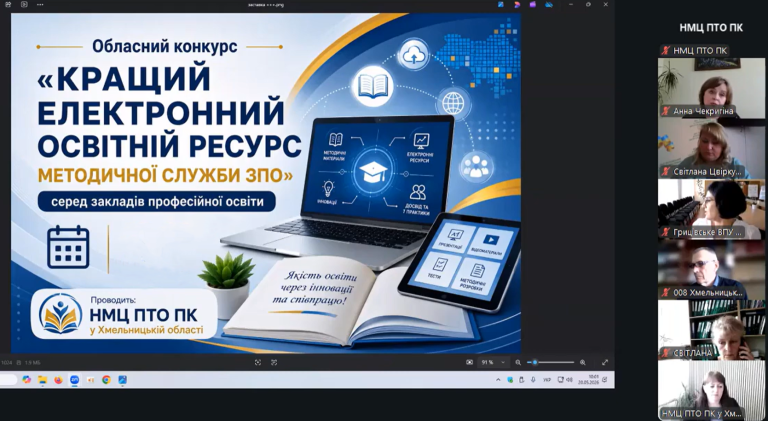Select Анна Чекригіна video thumbnail
The image size is (768, 421).
click(711, 88)
